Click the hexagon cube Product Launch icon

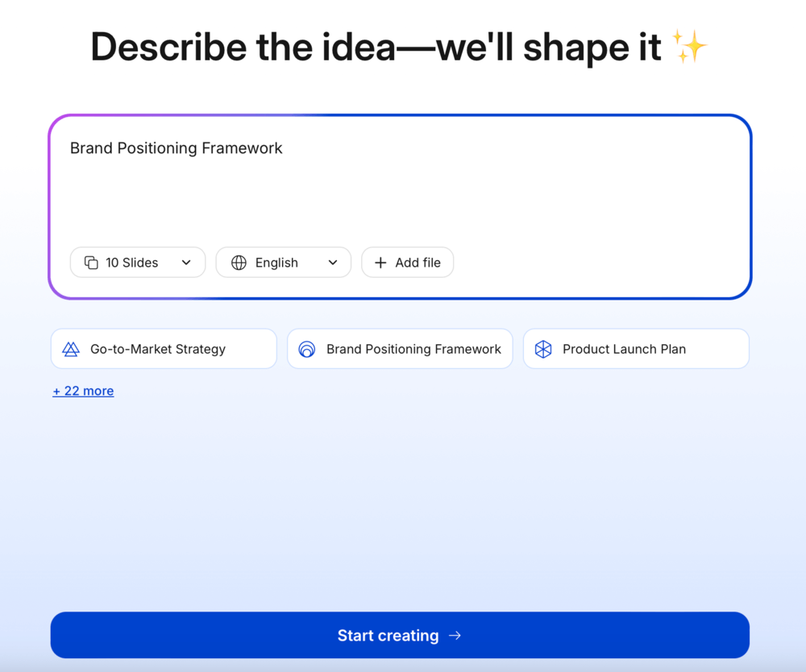click(x=543, y=349)
